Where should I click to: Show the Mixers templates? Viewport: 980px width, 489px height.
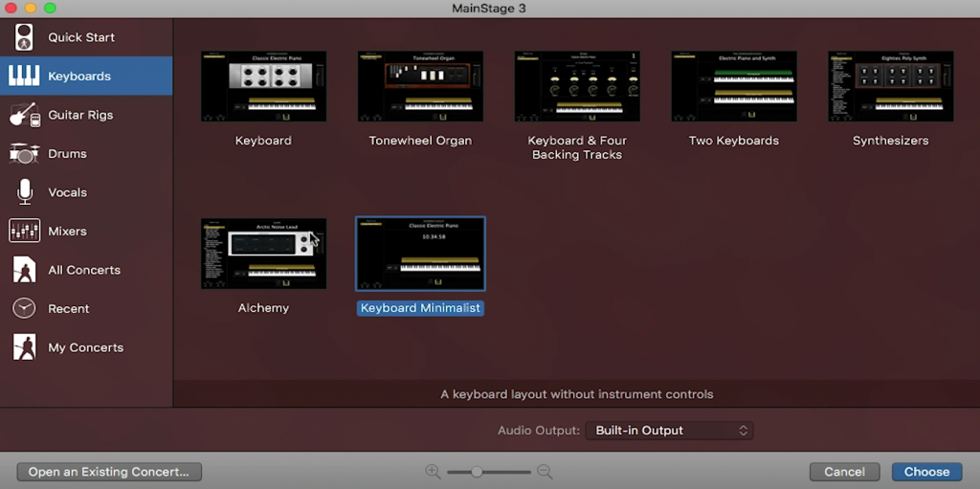pos(68,232)
